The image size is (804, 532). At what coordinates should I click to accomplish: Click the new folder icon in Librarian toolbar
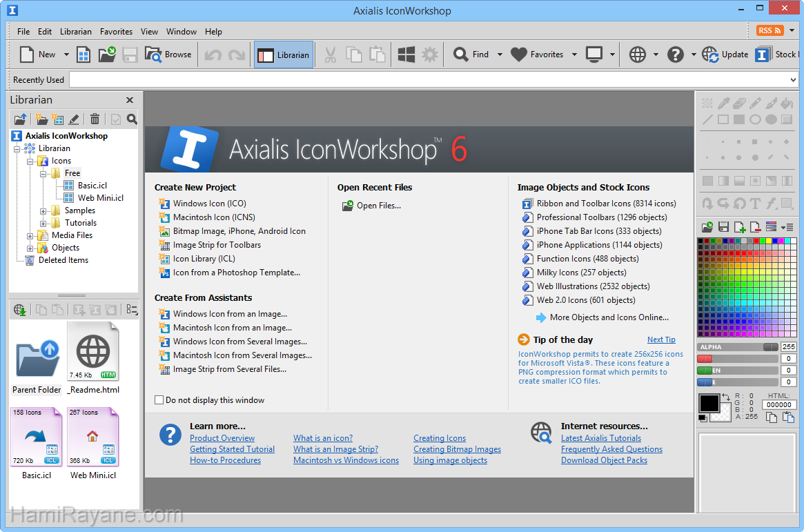click(x=41, y=119)
